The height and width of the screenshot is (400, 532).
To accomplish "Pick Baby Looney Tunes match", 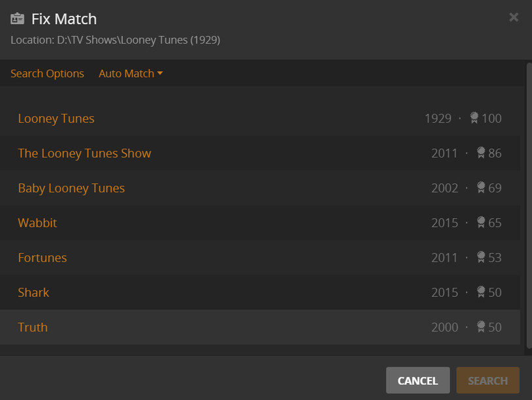I will point(71,188).
